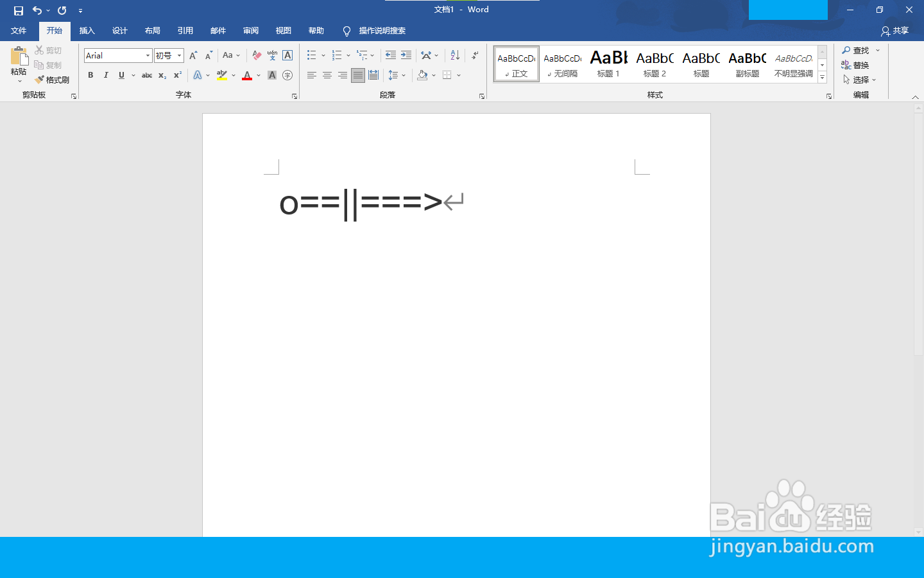Toggle italic formatting
The image size is (924, 578).
tap(106, 75)
